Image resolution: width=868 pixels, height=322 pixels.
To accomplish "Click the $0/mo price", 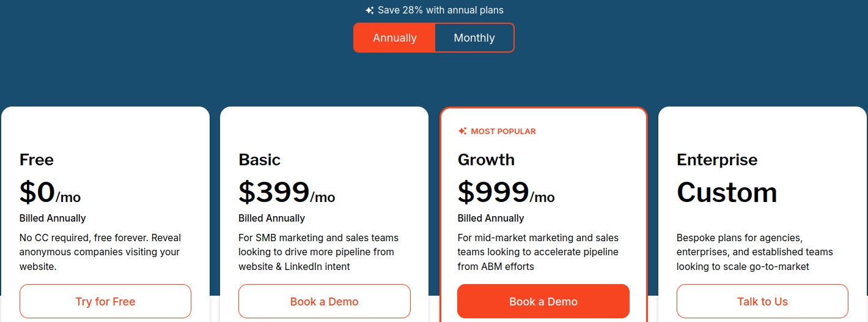I will pyautogui.click(x=50, y=192).
